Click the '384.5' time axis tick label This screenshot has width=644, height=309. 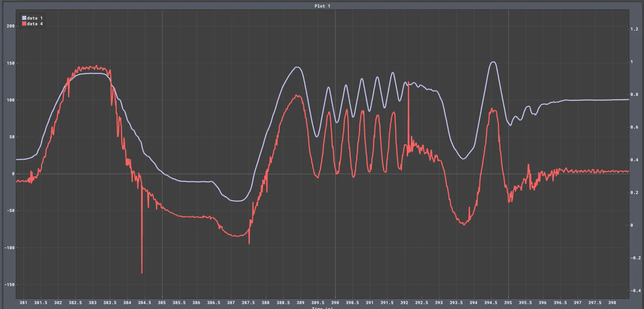coord(144,303)
